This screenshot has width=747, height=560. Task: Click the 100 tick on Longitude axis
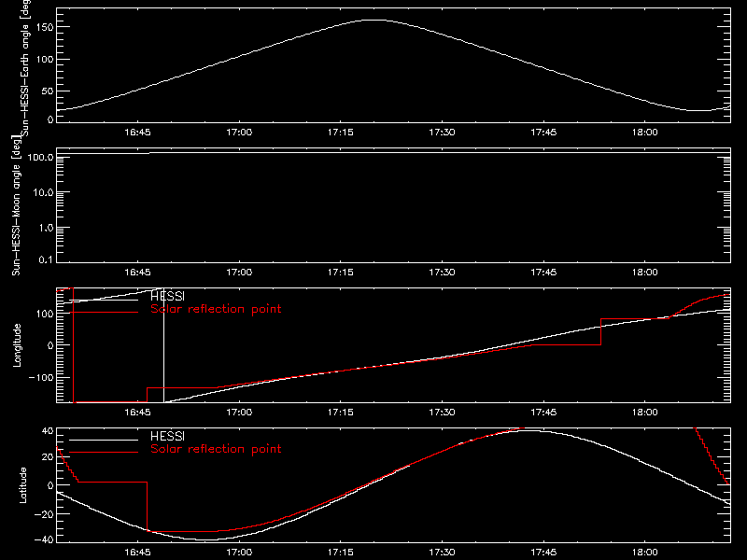(45, 314)
